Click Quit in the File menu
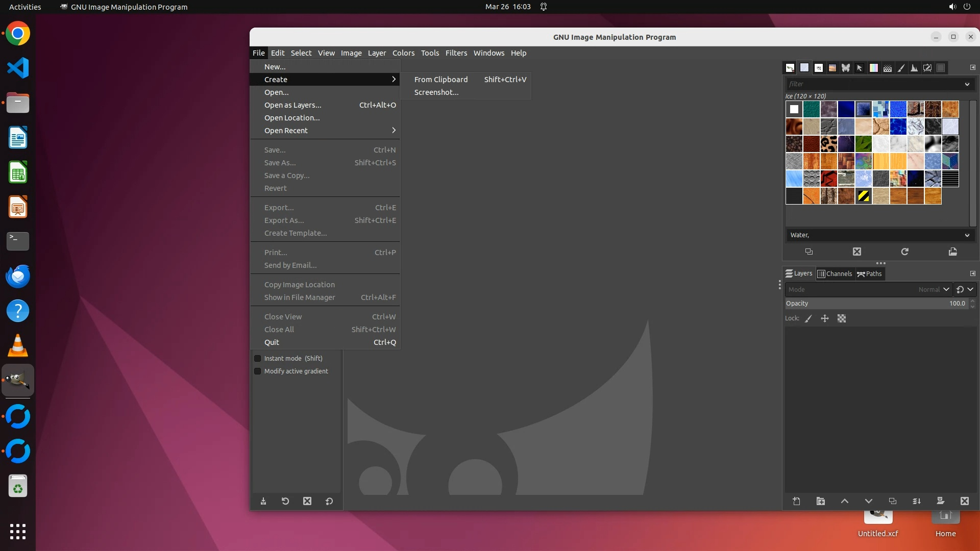The image size is (980, 551). (272, 342)
